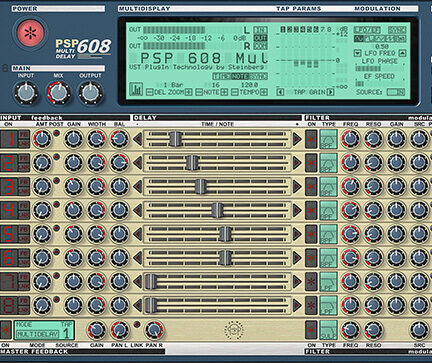Click master feedback GAIN knob
This screenshot has height=363, width=432.
click(97, 330)
